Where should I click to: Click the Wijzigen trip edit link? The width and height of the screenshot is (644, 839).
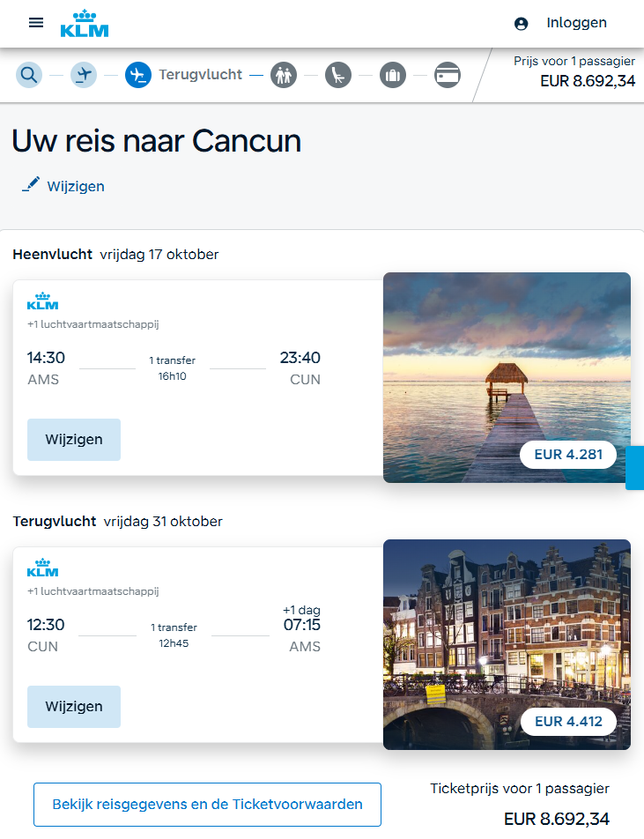pos(76,186)
